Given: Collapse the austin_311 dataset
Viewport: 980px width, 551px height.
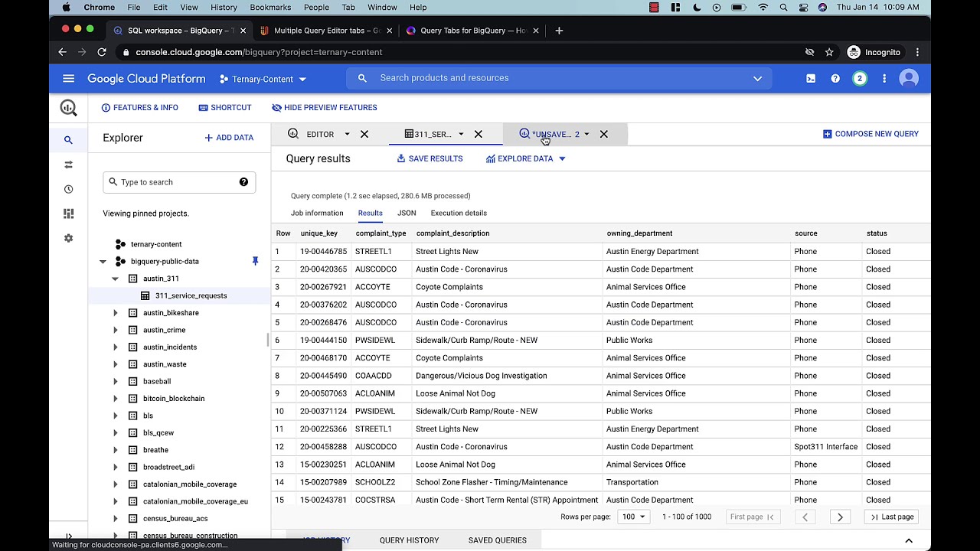Looking at the screenshot, I should (x=116, y=279).
